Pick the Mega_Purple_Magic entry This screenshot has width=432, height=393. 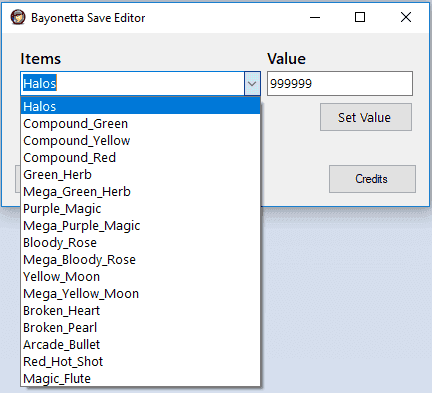pyautogui.click(x=140, y=225)
